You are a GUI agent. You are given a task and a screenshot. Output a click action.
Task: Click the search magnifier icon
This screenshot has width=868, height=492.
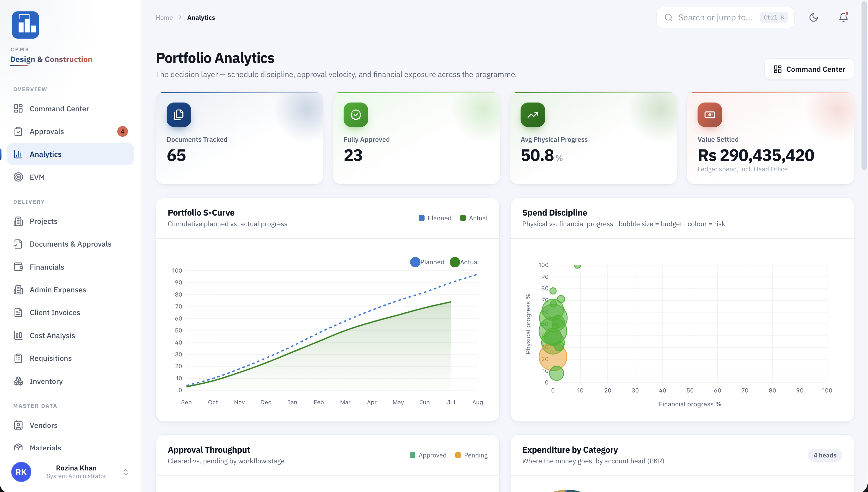coord(669,17)
